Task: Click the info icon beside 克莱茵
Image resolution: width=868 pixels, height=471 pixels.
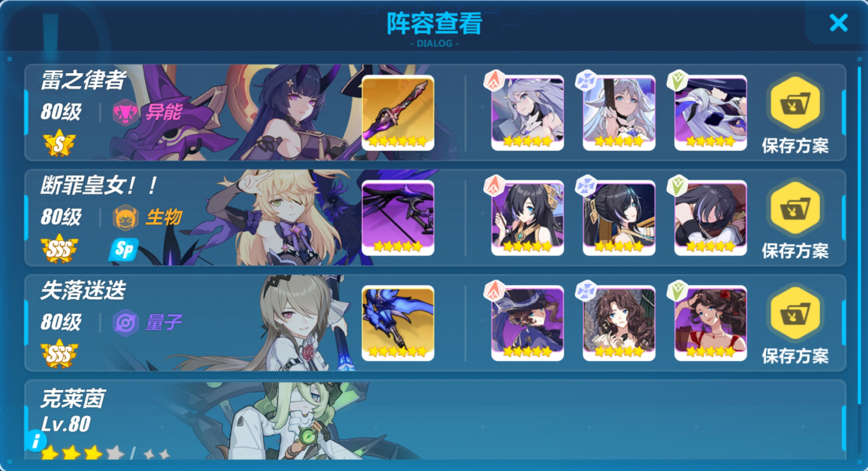Action: 36,440
